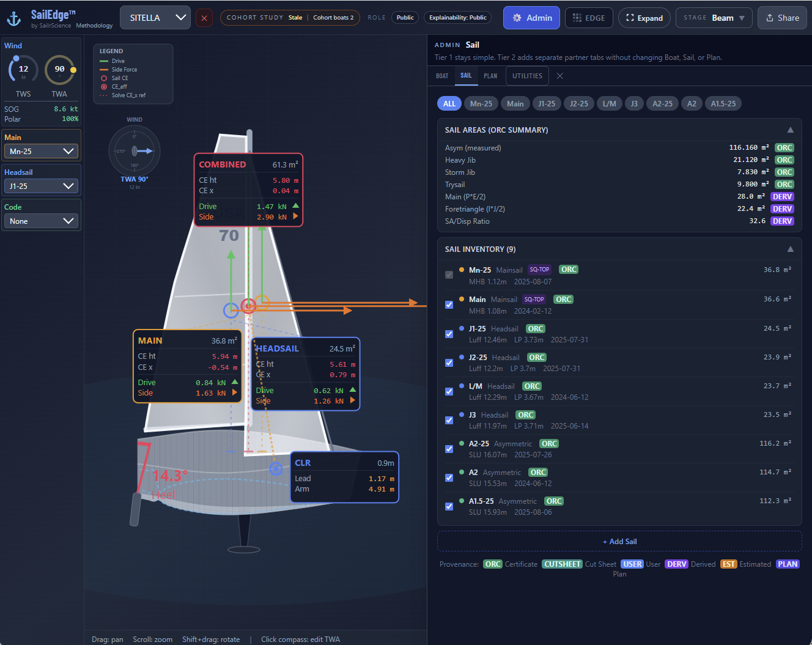Select the SAIL tab
This screenshot has height=645, width=812.
pyautogui.click(x=466, y=76)
